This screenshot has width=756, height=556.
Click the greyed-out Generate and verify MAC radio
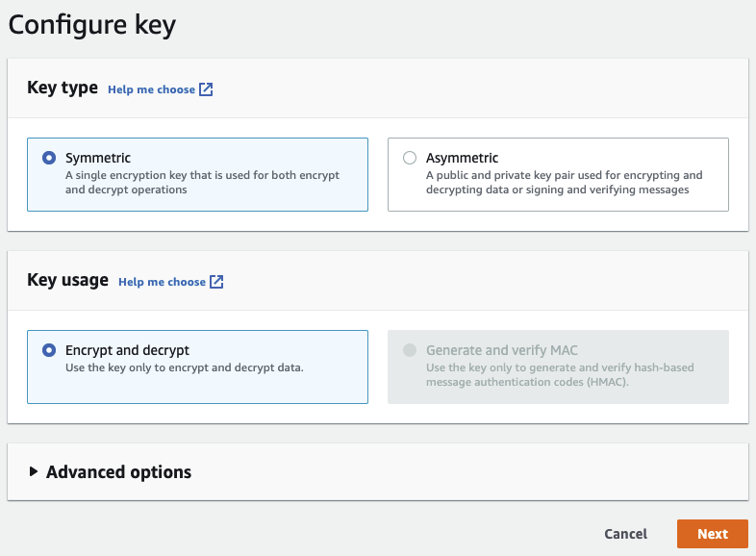(410, 351)
